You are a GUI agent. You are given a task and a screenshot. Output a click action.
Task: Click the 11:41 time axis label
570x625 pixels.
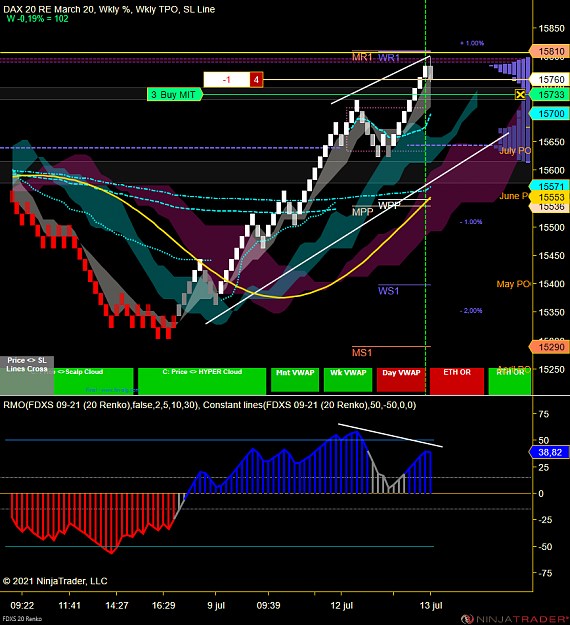[69, 605]
